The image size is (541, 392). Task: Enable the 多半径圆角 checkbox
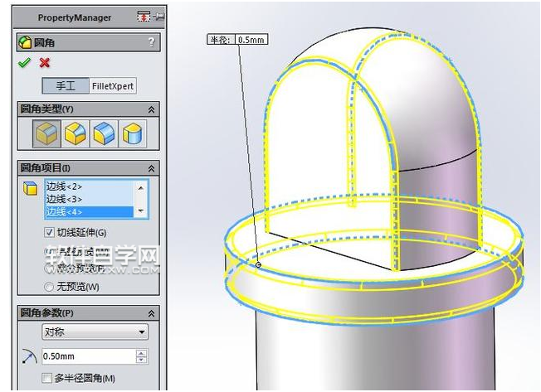(x=48, y=378)
